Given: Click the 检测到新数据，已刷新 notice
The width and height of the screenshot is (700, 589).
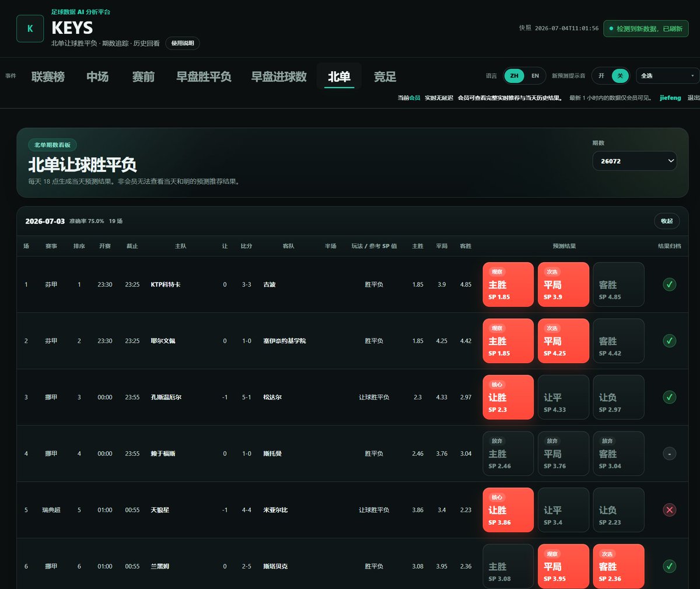Looking at the screenshot, I should click(x=646, y=29).
